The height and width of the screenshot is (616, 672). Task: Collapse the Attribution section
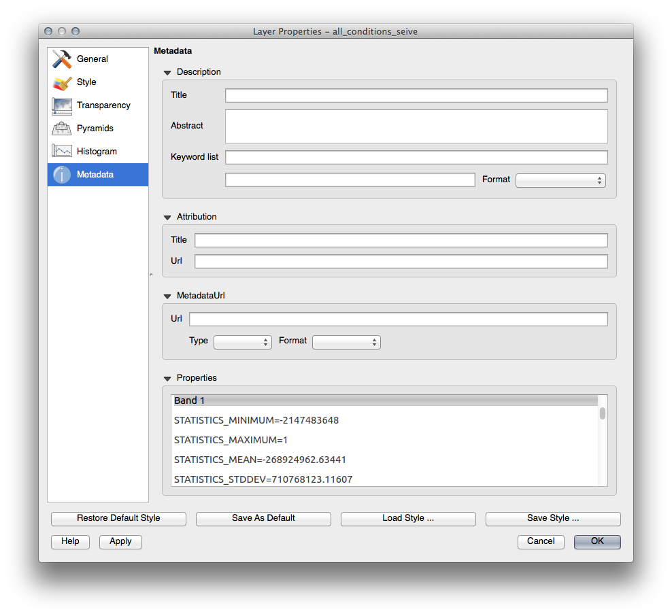[167, 217]
